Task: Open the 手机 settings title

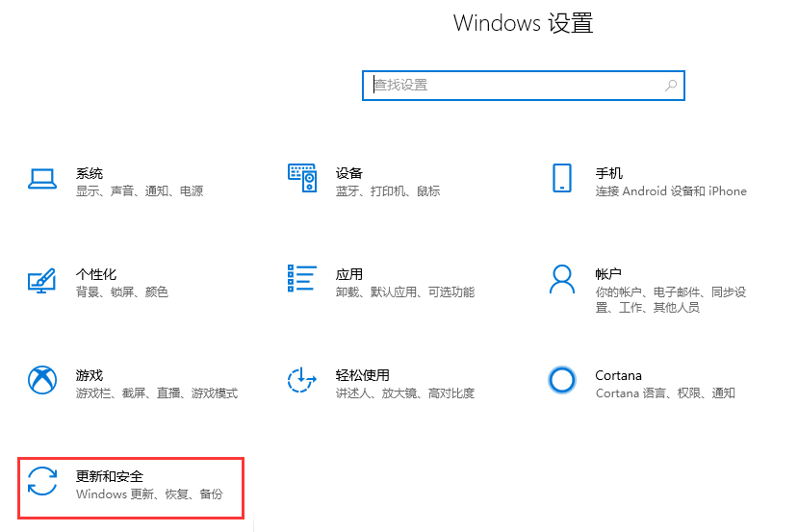Action: pyautogui.click(x=608, y=173)
